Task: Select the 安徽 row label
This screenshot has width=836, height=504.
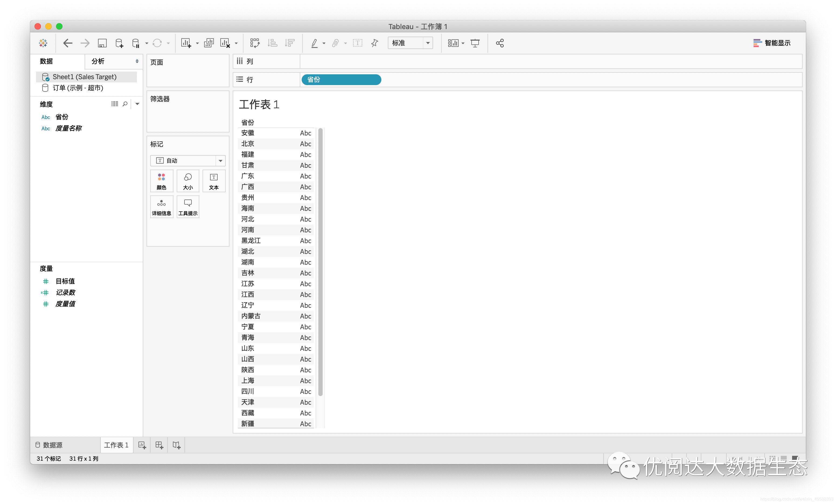Action: (x=248, y=133)
